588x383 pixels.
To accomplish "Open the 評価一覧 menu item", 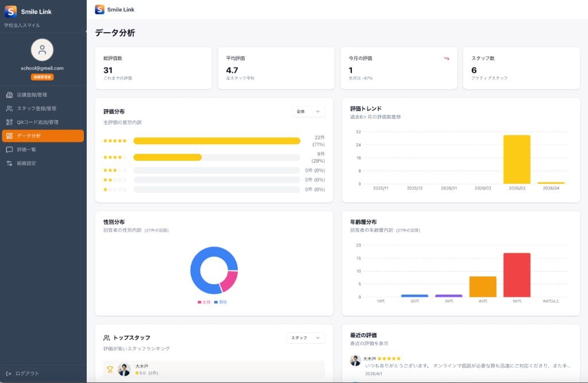I will click(26, 149).
